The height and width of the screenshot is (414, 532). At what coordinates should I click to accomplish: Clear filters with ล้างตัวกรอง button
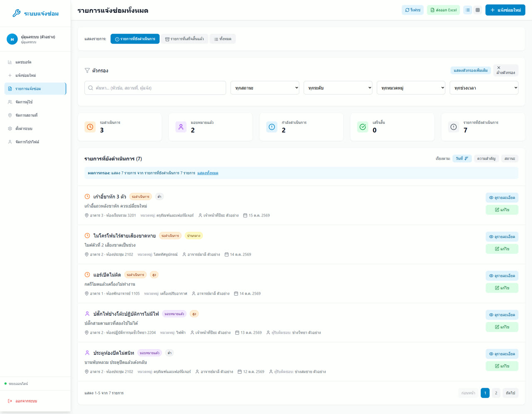pyautogui.click(x=505, y=70)
